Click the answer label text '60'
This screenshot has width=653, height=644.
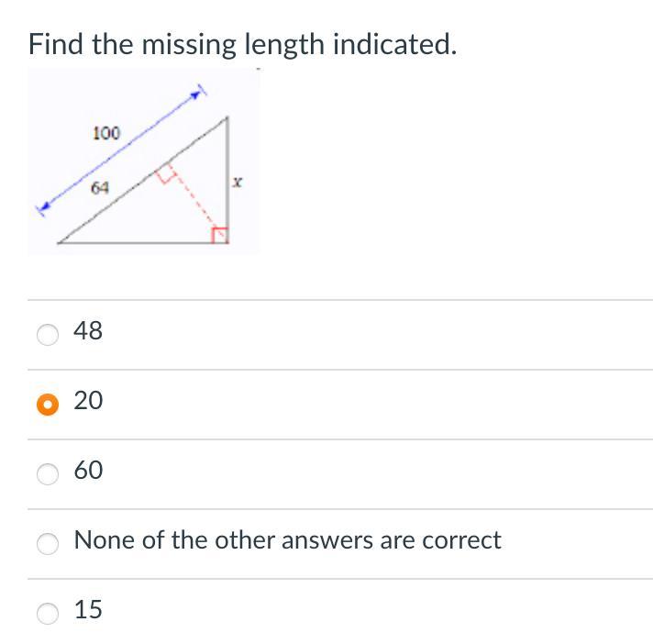pyautogui.click(x=88, y=471)
